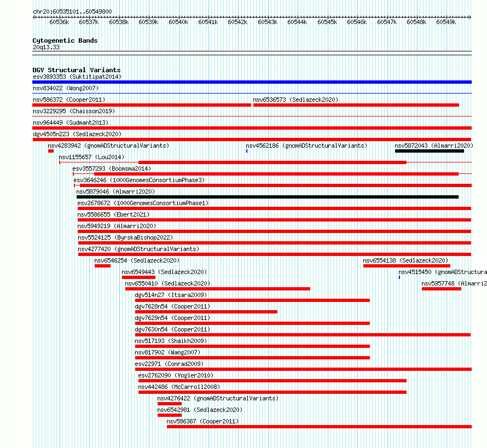Open nsv517193 (Shaikh2009) variant
Viewport: 487px width, 448px height.
click(171, 341)
